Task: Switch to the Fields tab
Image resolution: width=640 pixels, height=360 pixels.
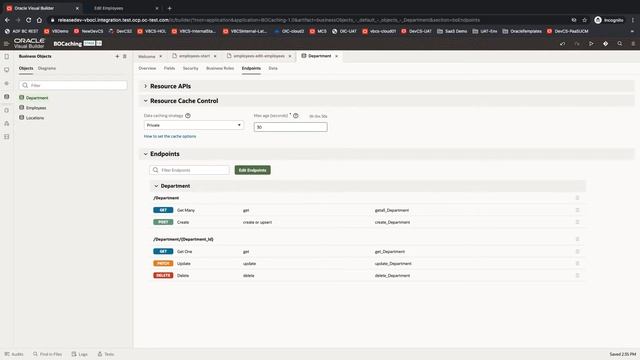Action: pos(169,68)
